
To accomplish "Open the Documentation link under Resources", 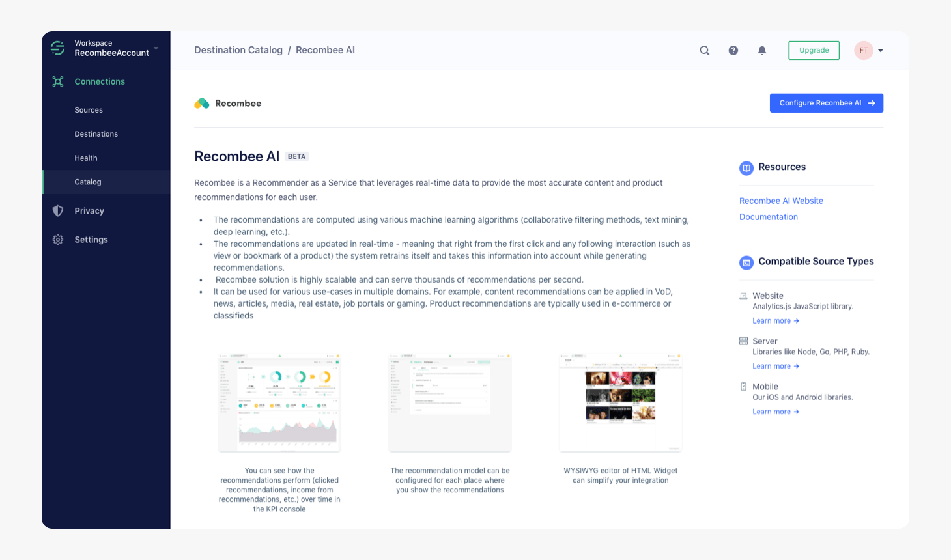I will [768, 217].
